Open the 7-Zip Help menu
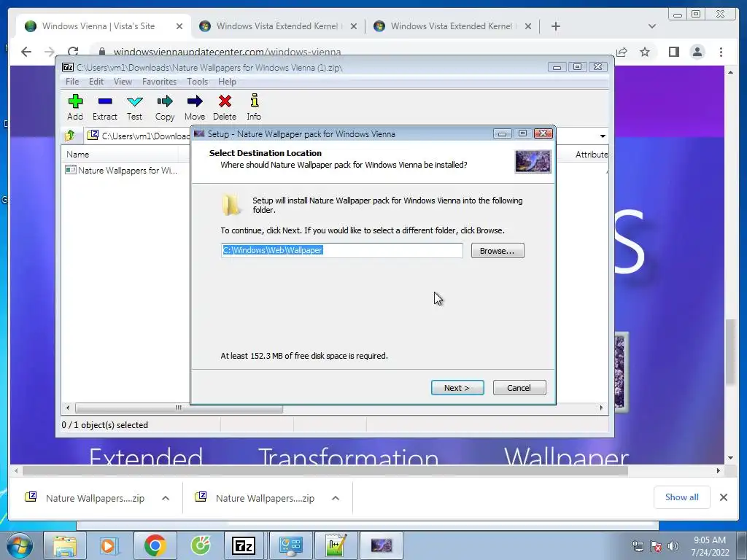 click(228, 82)
